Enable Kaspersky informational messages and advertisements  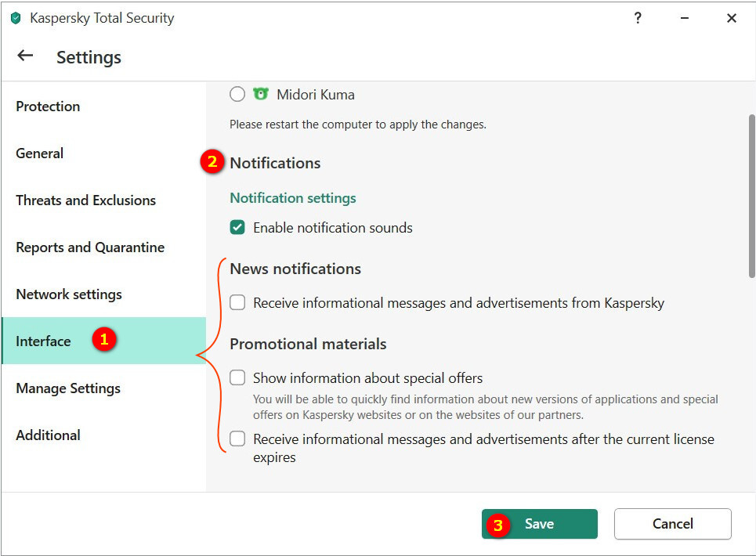(x=237, y=303)
